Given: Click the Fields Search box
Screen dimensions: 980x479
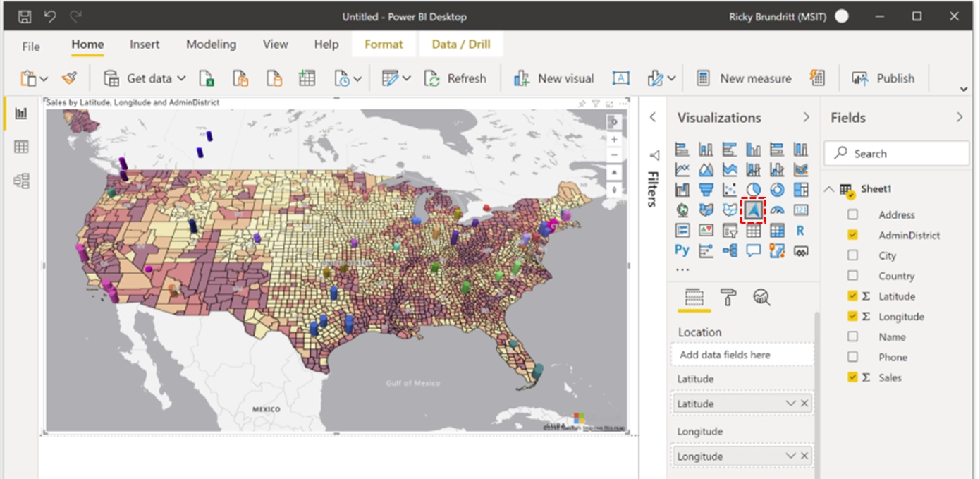Looking at the screenshot, I should point(897,153).
